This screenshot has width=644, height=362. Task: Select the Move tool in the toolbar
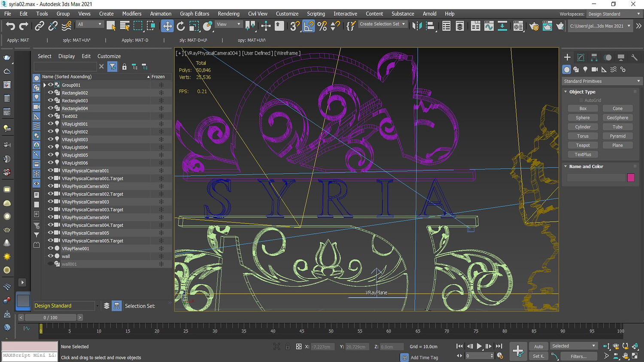click(167, 26)
